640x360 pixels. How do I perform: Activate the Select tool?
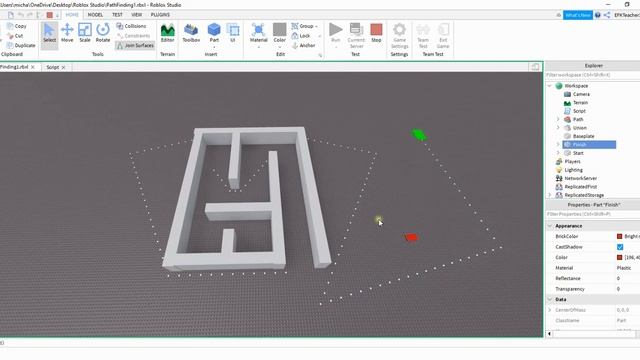[x=49, y=33]
